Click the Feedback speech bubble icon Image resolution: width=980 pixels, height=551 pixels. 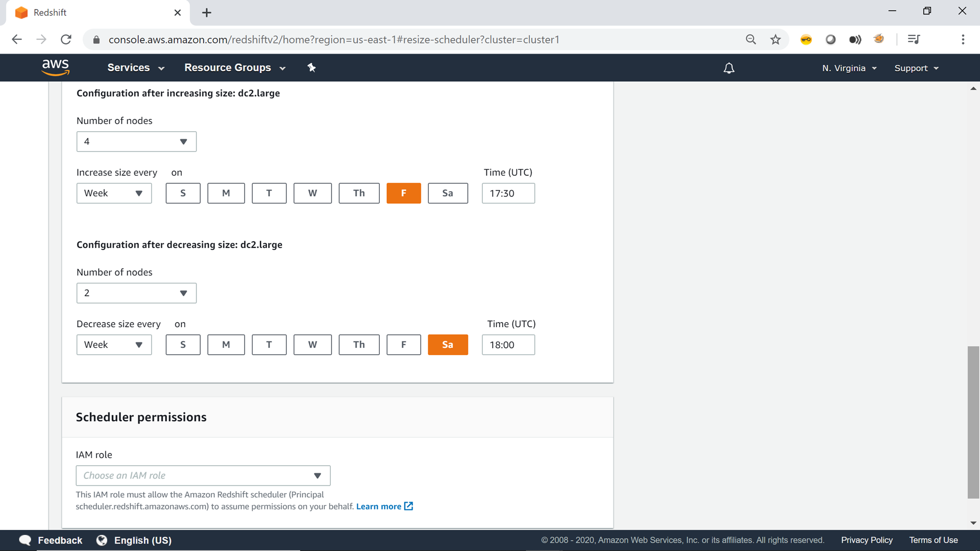25,540
